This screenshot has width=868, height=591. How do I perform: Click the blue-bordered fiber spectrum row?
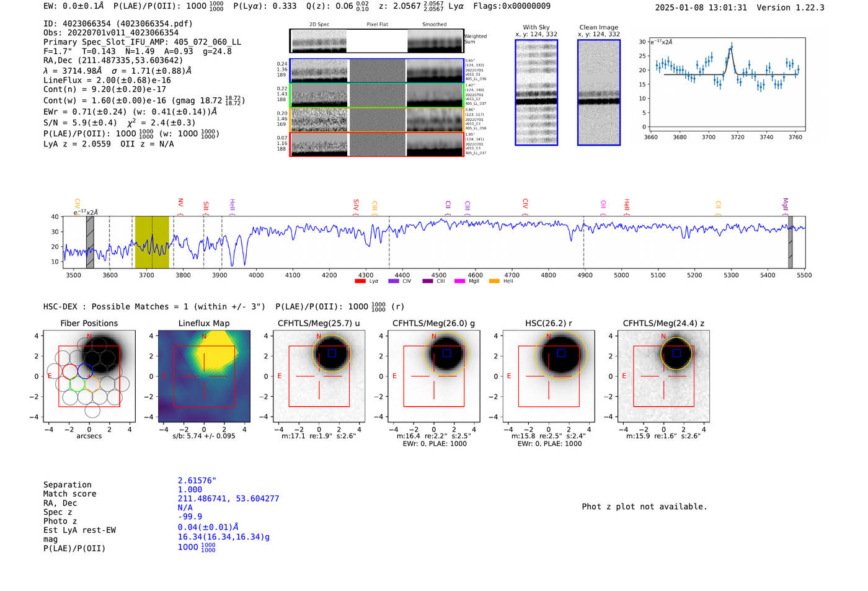tap(377, 71)
